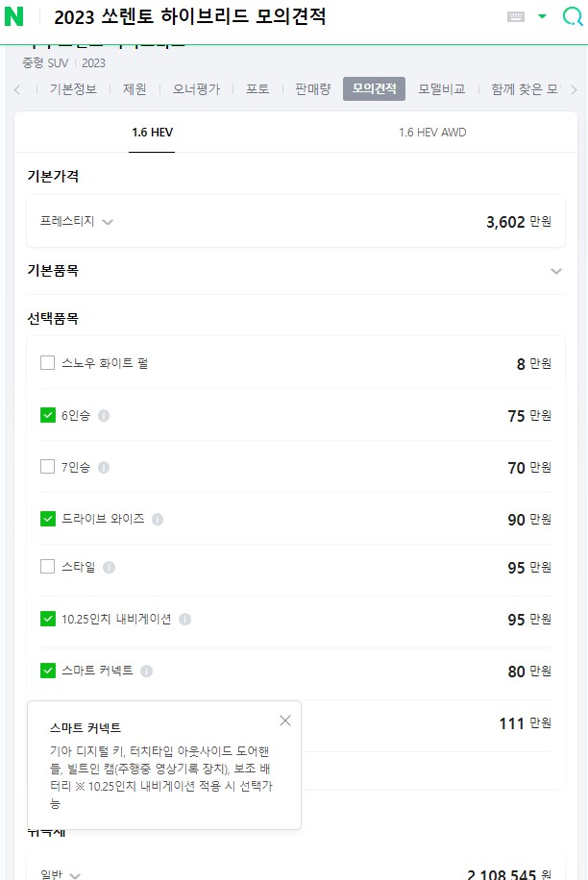Click the keyboard icon in header

click(x=516, y=16)
